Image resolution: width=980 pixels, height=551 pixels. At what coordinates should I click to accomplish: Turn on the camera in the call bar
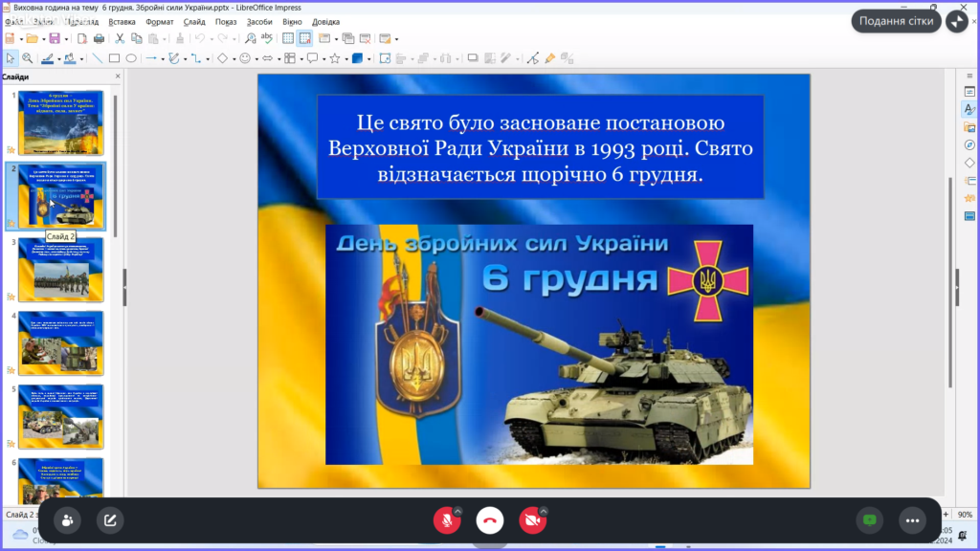532,520
